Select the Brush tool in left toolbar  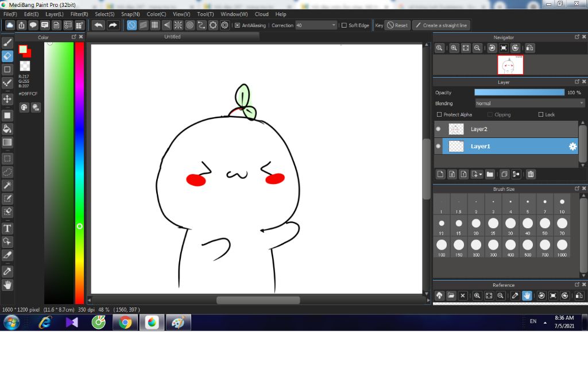[7, 43]
